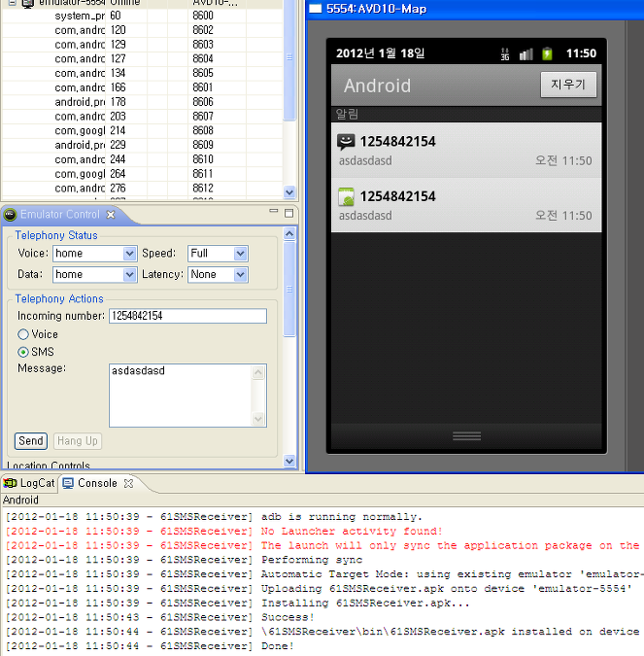Click Emulator Control scroll down arrow
This screenshot has width=644, height=656.
click(x=289, y=461)
